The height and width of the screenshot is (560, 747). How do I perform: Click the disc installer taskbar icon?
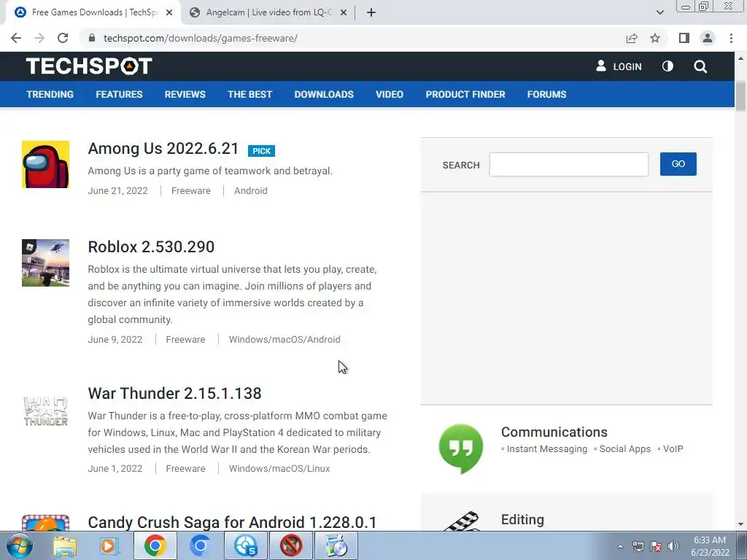pos(336,545)
